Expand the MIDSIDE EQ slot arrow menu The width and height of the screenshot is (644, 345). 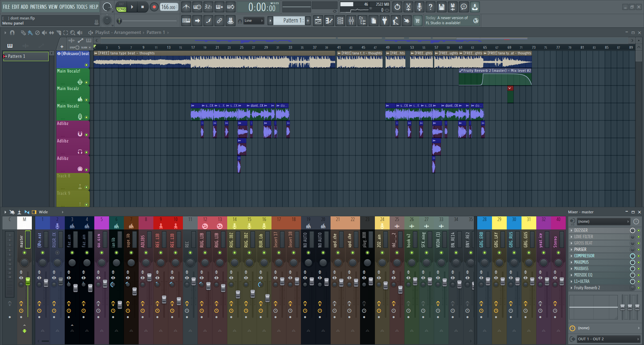[571, 275]
